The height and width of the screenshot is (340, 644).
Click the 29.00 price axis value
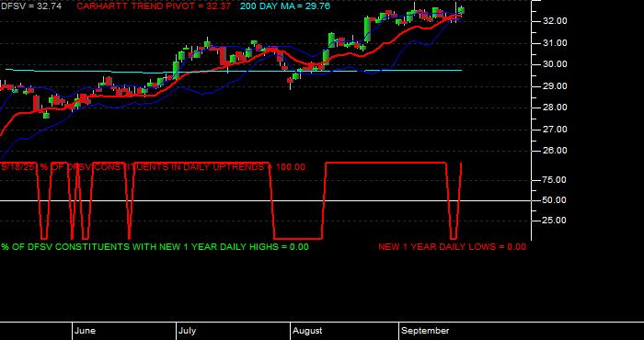(555, 86)
